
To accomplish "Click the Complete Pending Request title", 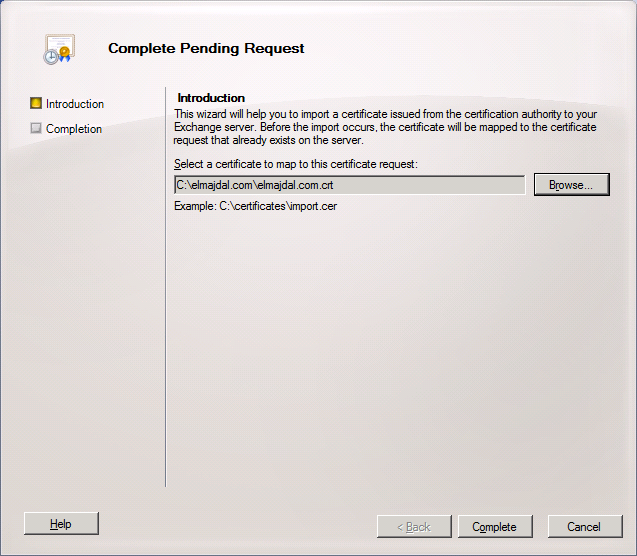I will 206,48.
